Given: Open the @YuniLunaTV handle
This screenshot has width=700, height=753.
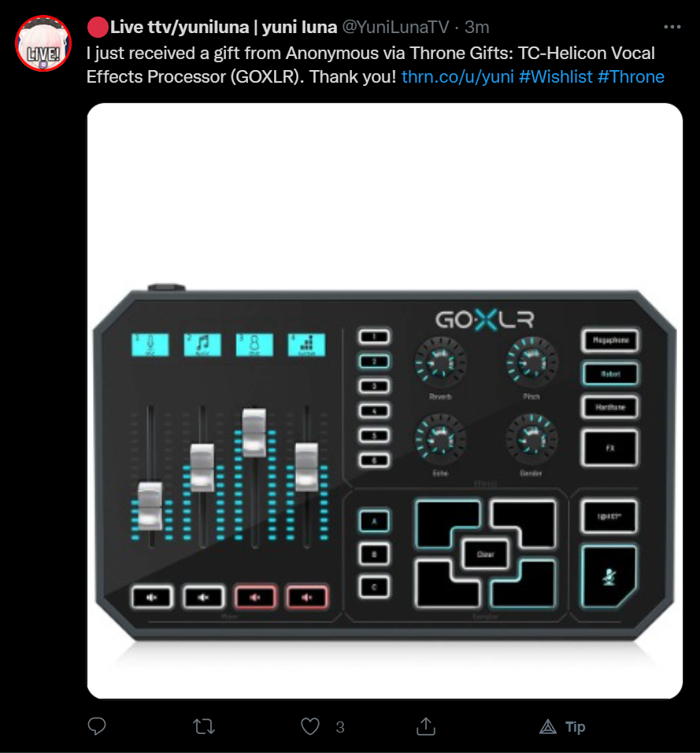Looking at the screenshot, I should click(x=395, y=28).
